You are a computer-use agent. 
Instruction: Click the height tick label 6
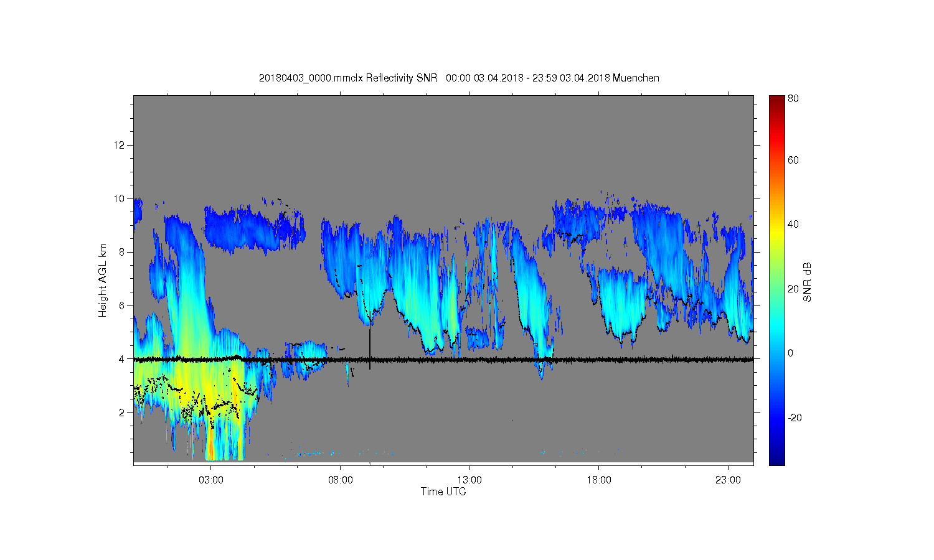click(x=122, y=306)
